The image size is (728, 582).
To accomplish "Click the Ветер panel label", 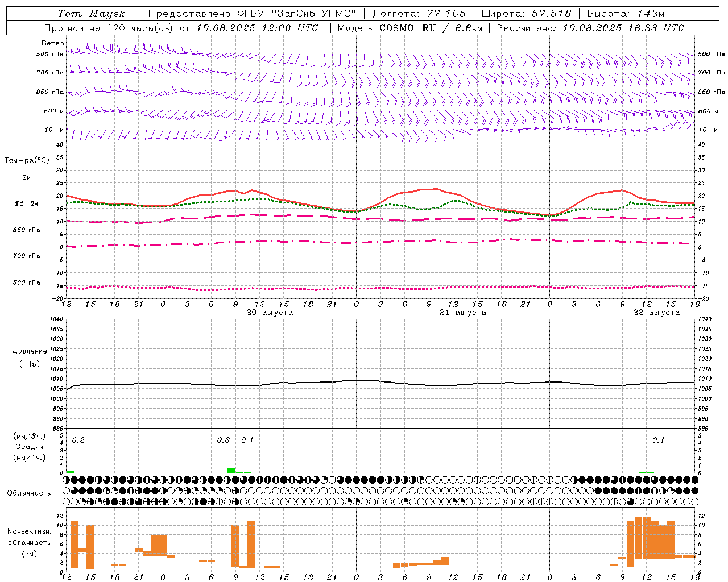I will point(53,43).
